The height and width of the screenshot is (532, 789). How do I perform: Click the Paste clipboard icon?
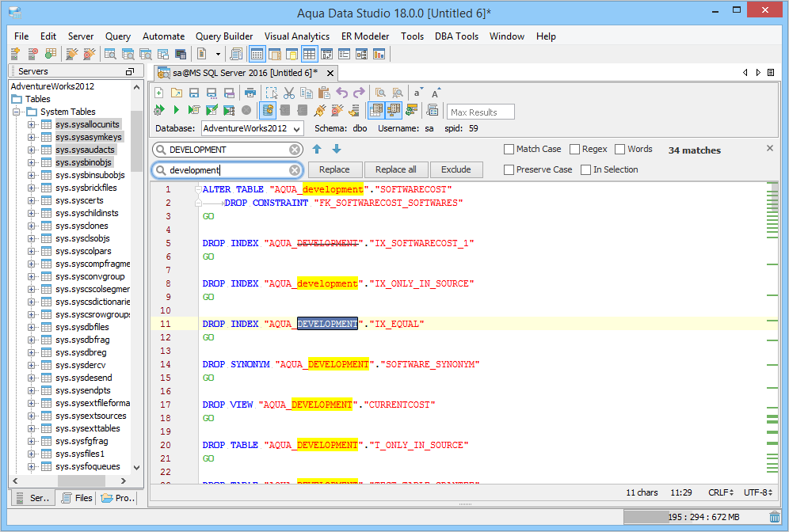pyautogui.click(x=324, y=93)
